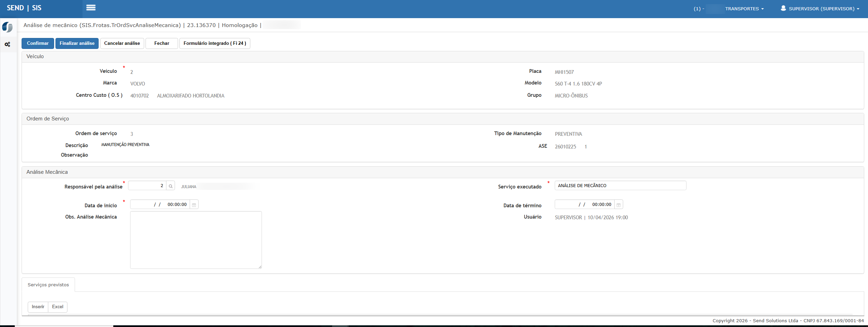Focus the Obs. Análise Mecânica text area

196,240
